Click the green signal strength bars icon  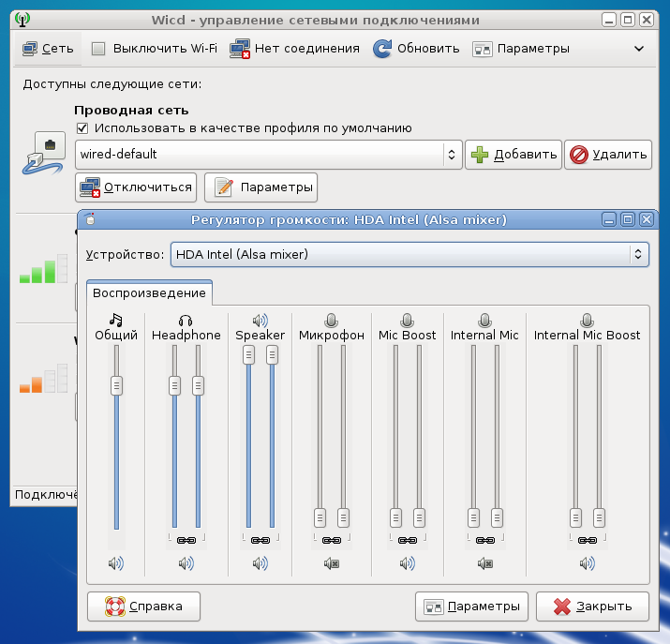click(43, 269)
